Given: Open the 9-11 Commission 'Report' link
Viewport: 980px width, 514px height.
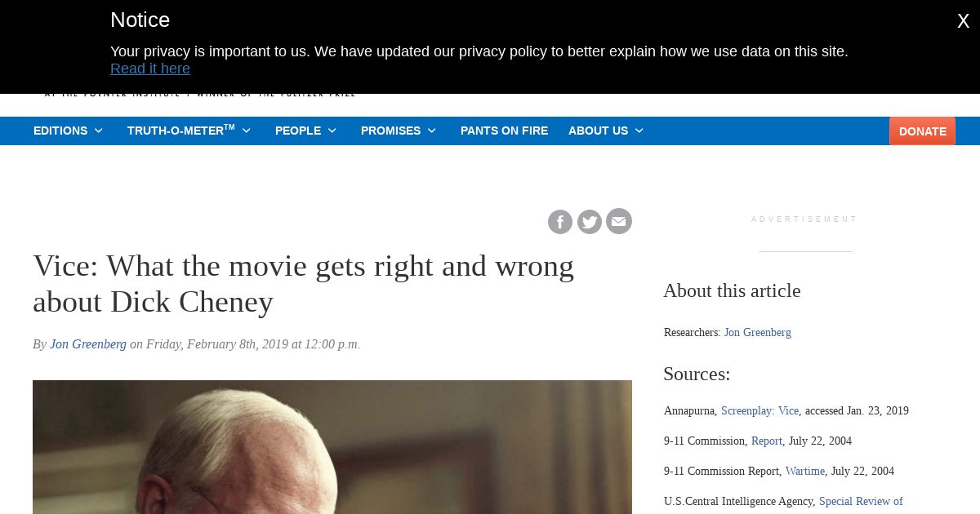Looking at the screenshot, I should pos(767,441).
